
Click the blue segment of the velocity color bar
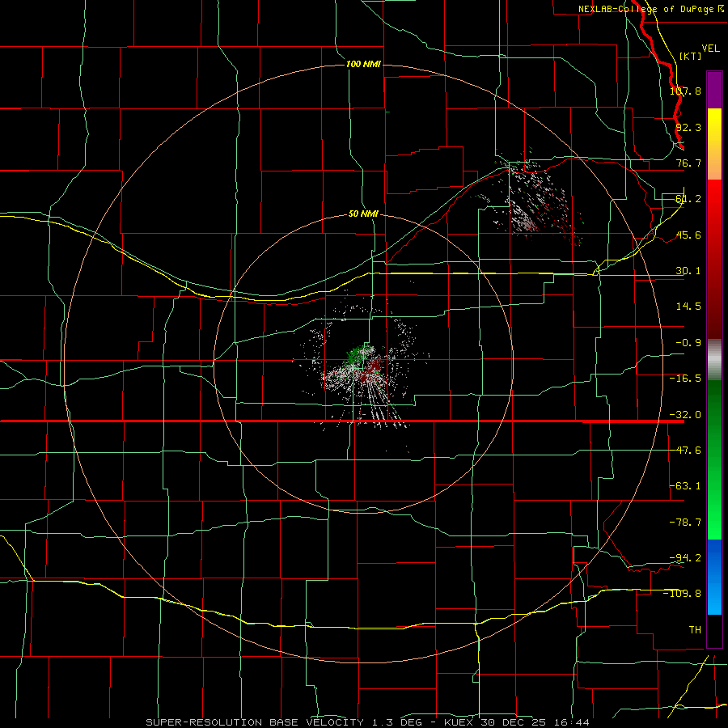pos(714,577)
